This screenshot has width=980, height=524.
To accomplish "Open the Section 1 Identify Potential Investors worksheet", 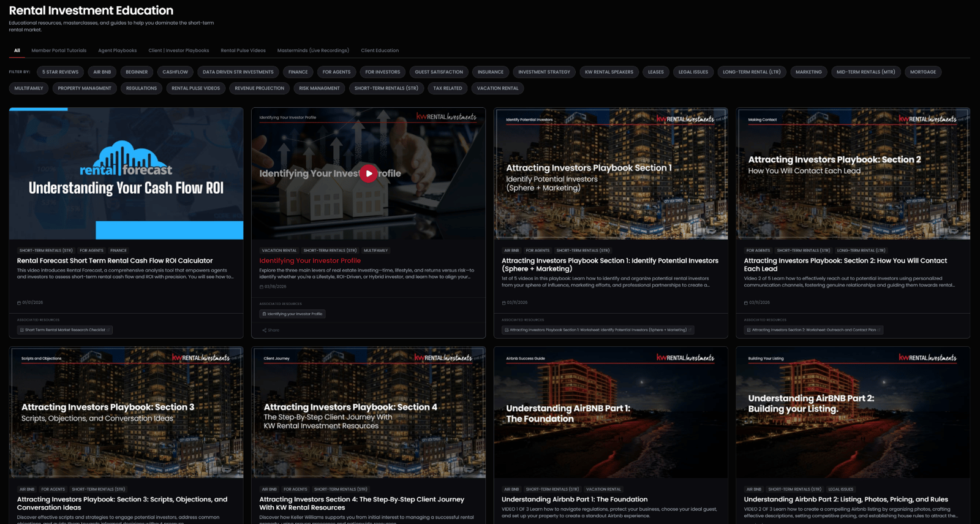I will (x=598, y=330).
